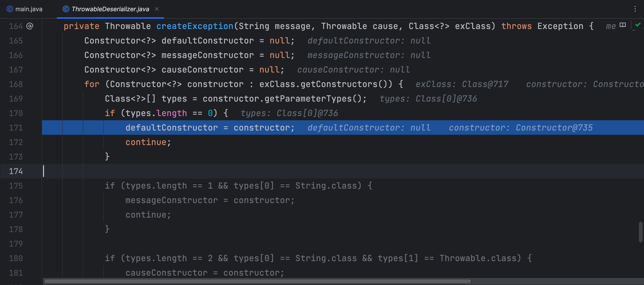
Task: Open the editor tabs kebab menu
Action: (x=635, y=9)
